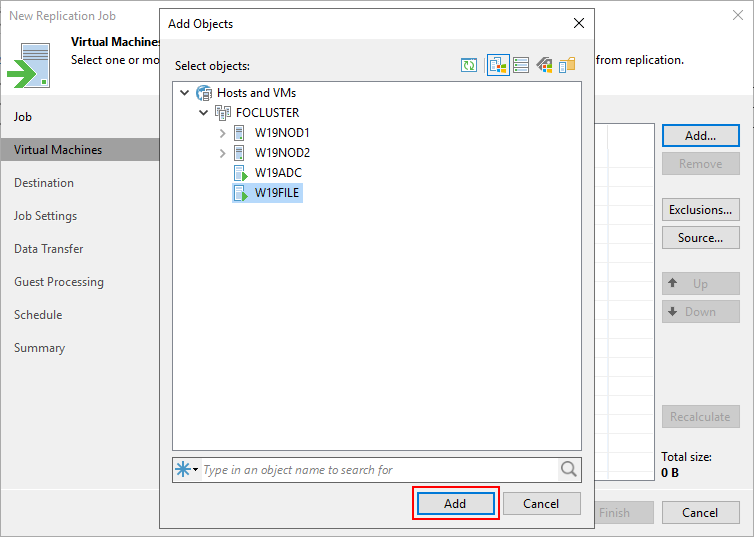Image resolution: width=754 pixels, height=537 pixels.
Task: Select the FOCLUSTER tree item
Action: pos(267,112)
